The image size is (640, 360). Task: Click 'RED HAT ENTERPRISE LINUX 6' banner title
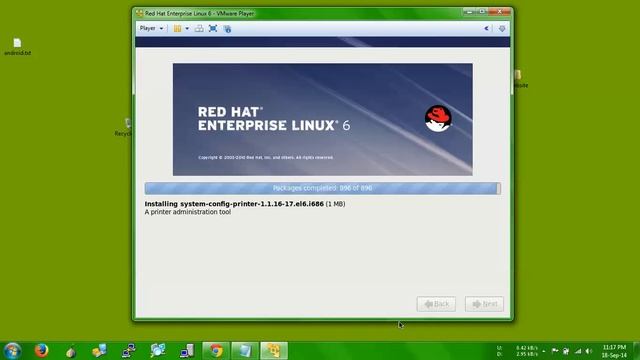[274, 119]
